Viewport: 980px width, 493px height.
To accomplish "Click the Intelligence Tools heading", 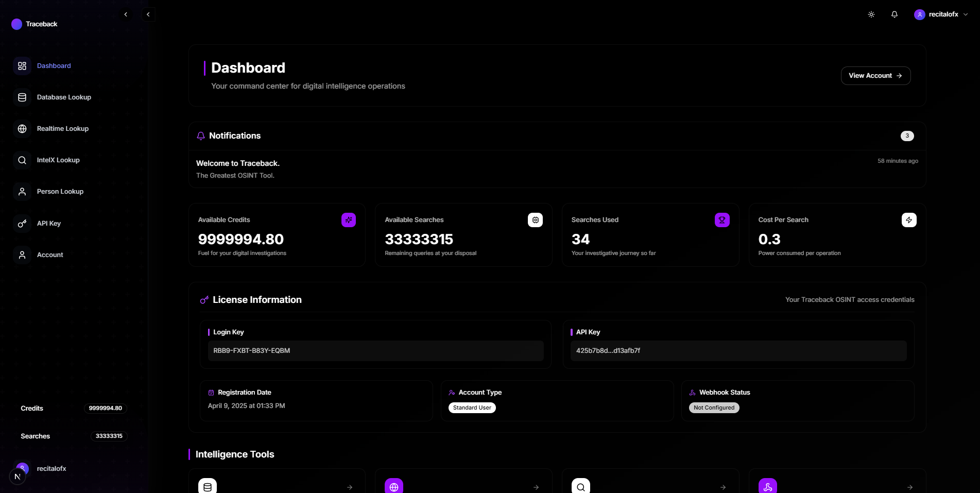I will tap(235, 454).
